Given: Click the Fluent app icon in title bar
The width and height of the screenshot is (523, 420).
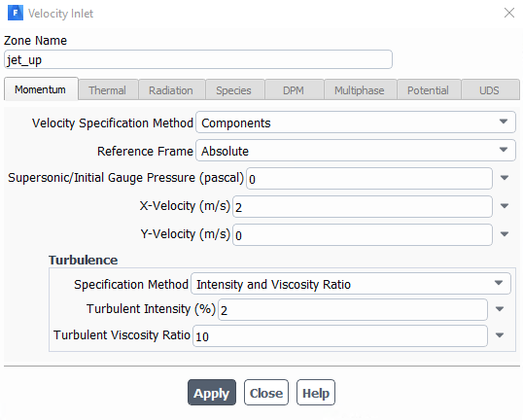Looking at the screenshot, I should tap(15, 13).
